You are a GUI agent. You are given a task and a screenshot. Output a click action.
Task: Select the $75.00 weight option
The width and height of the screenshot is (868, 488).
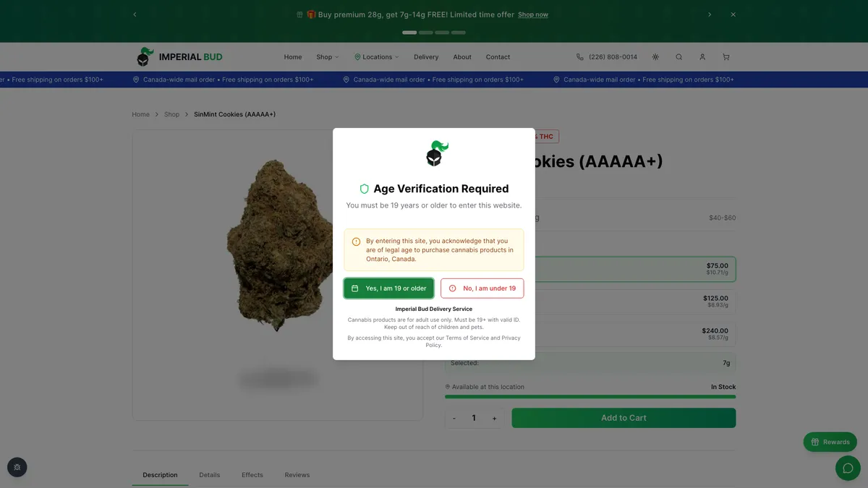tap(590, 269)
